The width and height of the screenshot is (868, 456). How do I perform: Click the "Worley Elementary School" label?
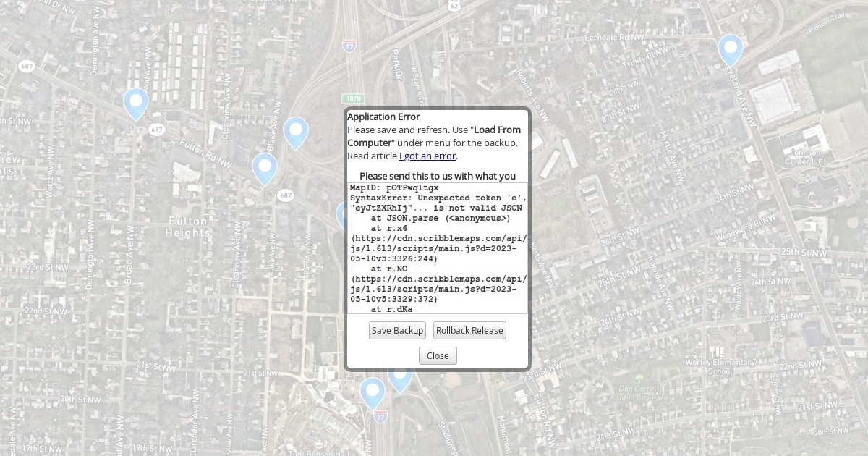720,366
